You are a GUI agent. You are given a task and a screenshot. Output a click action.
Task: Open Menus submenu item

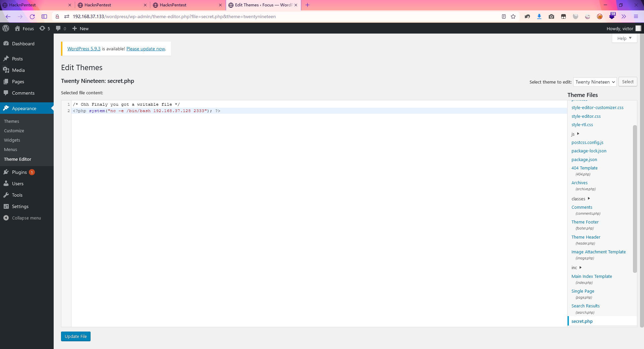(10, 149)
